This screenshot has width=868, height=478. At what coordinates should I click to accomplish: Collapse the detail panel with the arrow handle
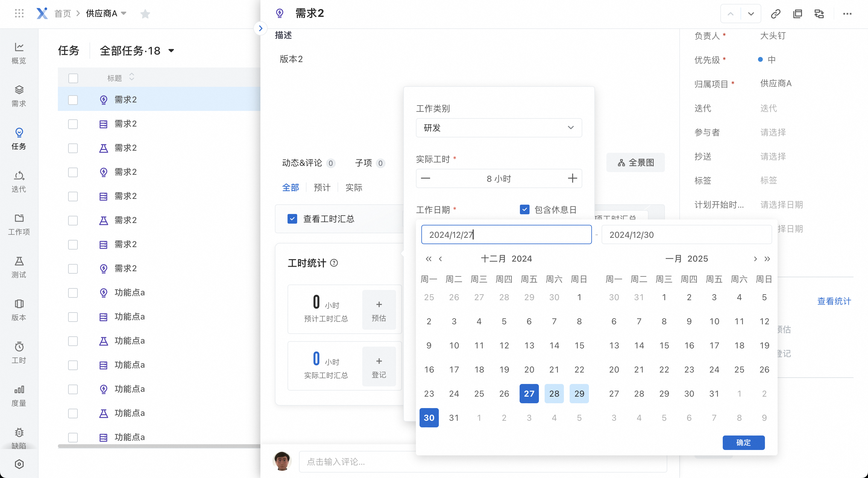click(x=260, y=28)
